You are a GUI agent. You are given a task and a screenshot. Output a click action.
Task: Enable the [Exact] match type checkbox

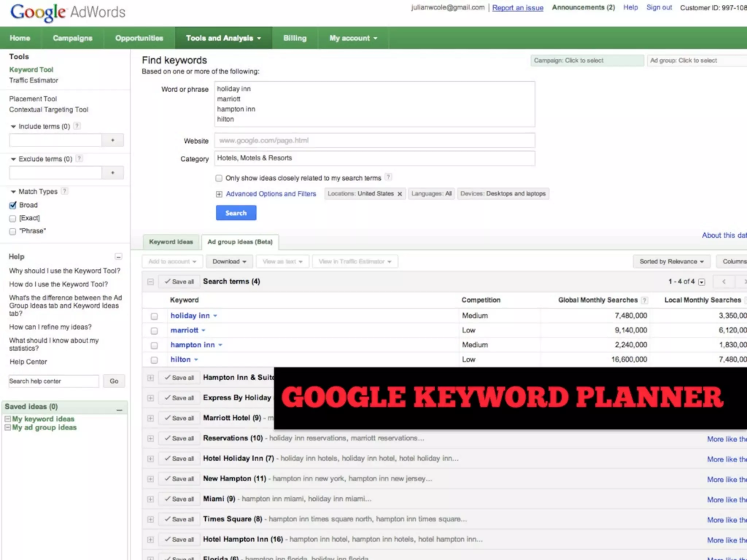pyautogui.click(x=13, y=218)
